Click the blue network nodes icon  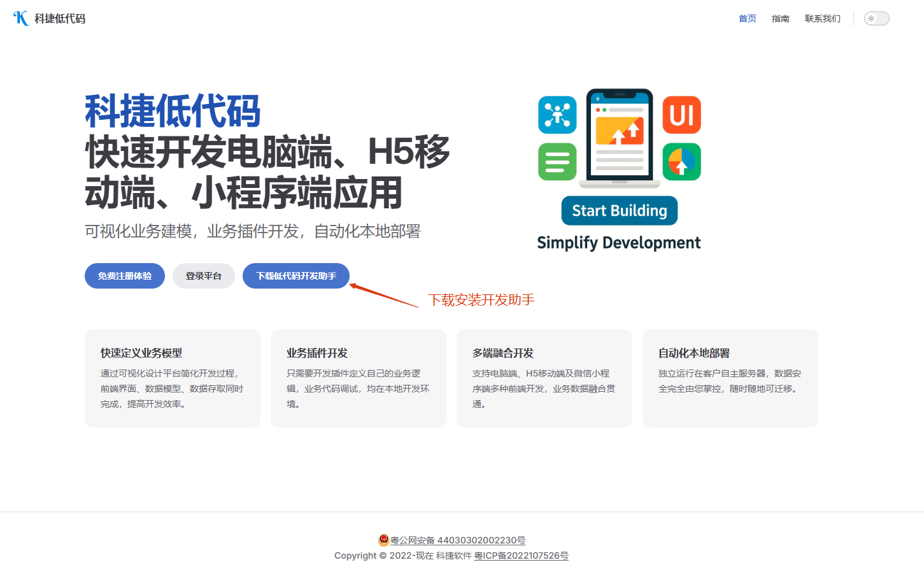[557, 115]
